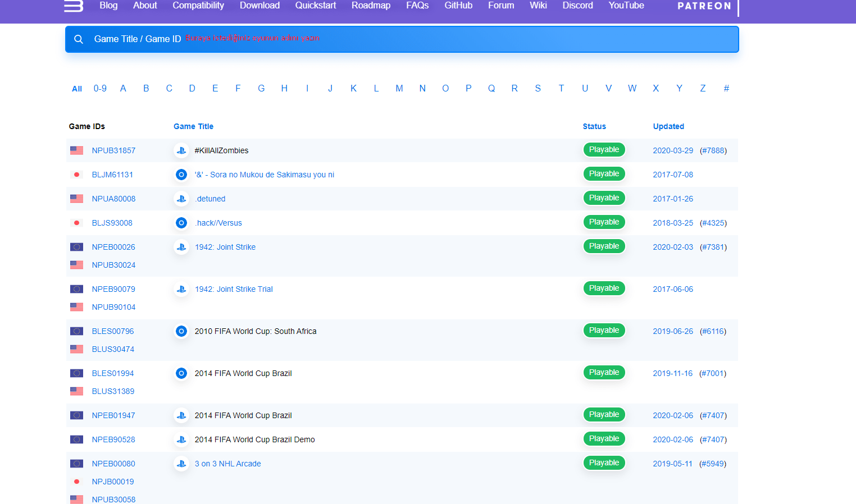Click the EU flag beside BLES01994
This screenshot has width=856, height=504.
click(76, 373)
